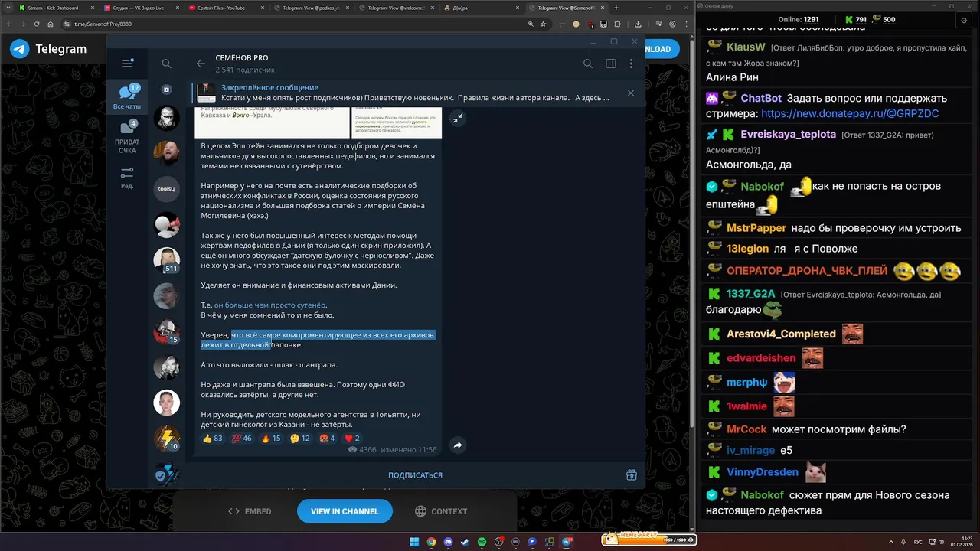Open link он больше чем просто сутенёр

coord(270,305)
